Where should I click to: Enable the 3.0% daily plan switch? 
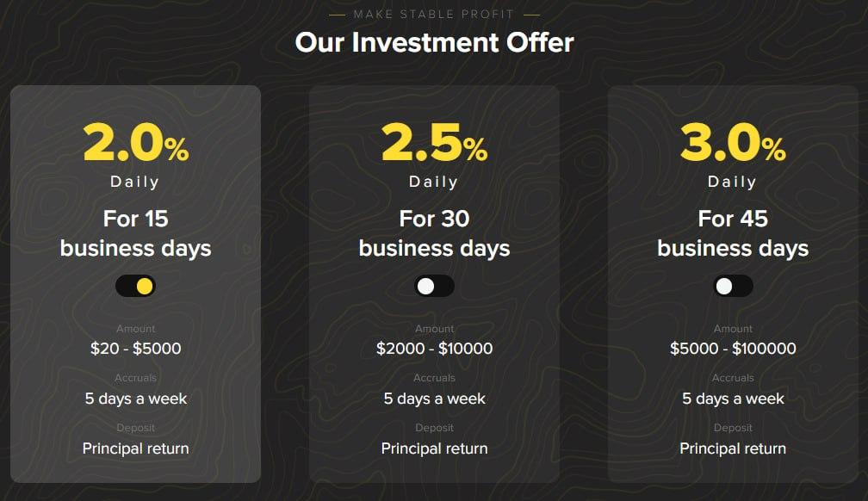click(733, 286)
